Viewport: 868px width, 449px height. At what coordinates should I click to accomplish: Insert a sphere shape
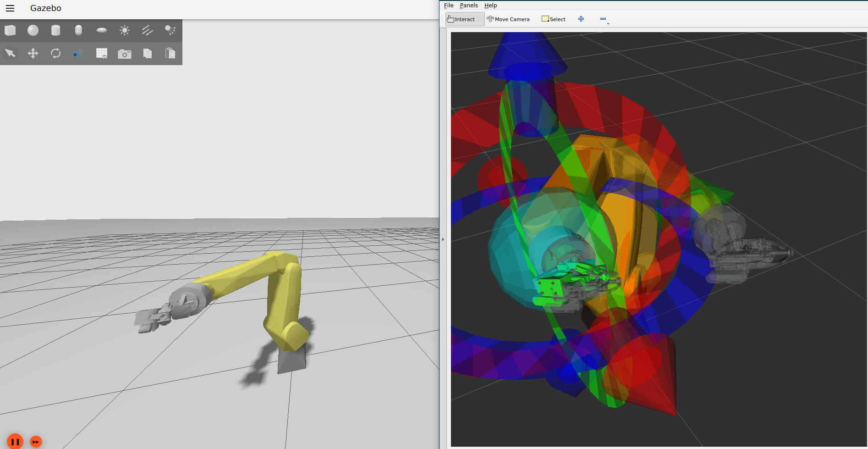click(33, 30)
